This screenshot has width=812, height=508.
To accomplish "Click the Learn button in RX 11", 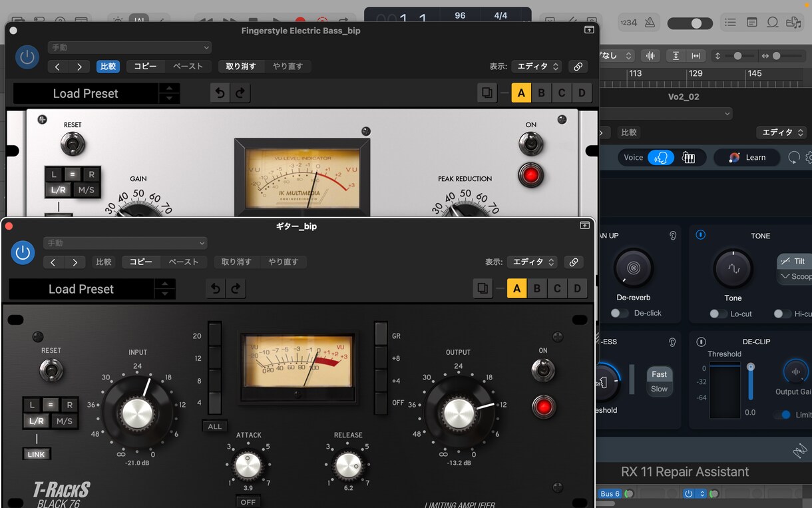I will tap(748, 158).
